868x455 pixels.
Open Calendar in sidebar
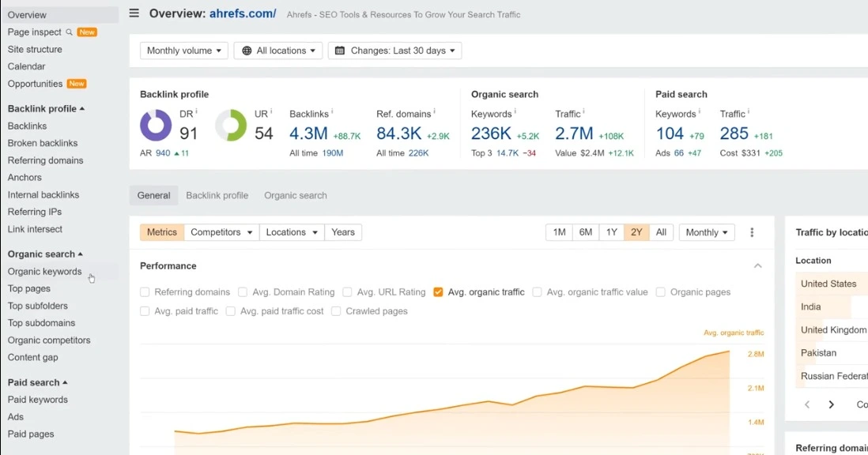pos(27,66)
